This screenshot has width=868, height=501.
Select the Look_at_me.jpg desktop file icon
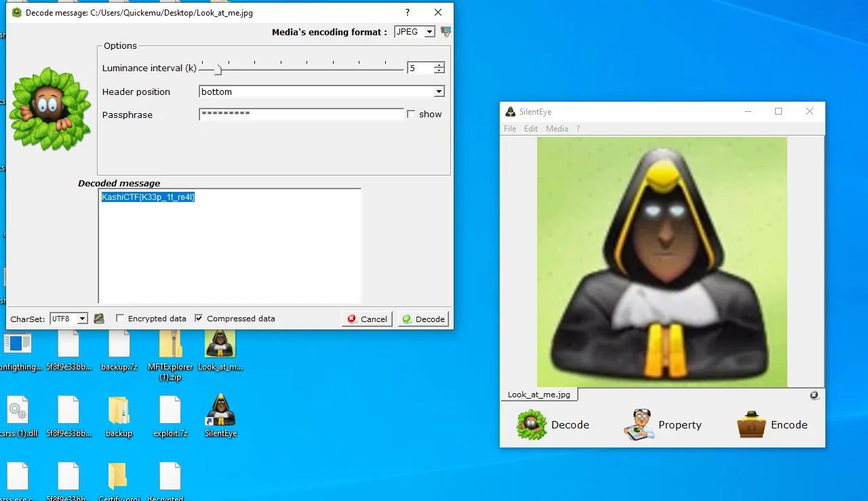(220, 344)
